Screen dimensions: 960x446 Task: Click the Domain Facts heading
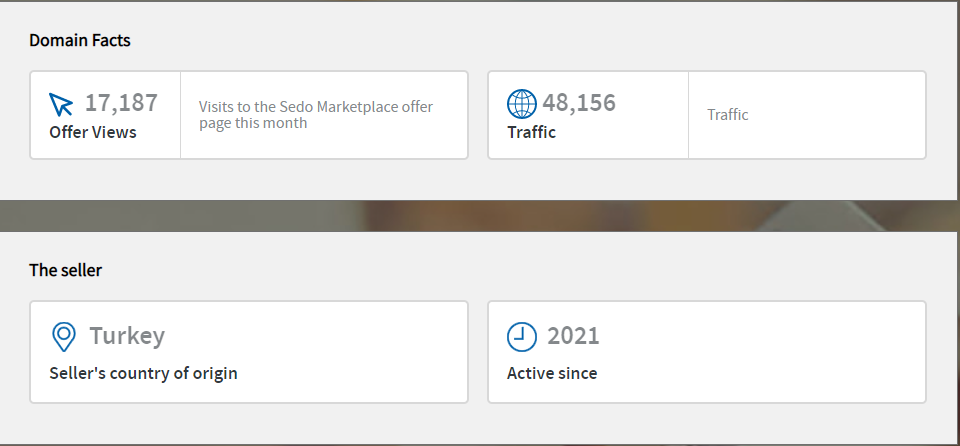click(x=80, y=40)
